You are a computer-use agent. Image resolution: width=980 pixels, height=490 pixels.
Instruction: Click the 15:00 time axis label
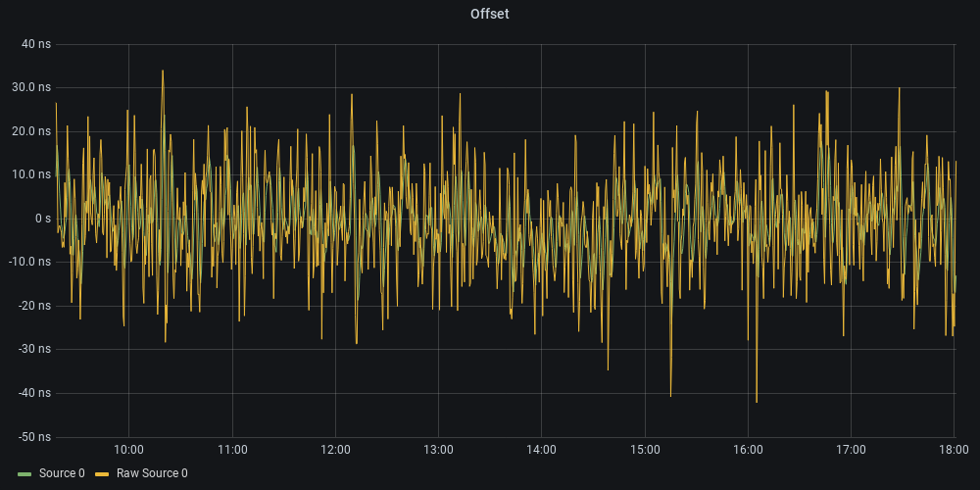[x=645, y=450]
